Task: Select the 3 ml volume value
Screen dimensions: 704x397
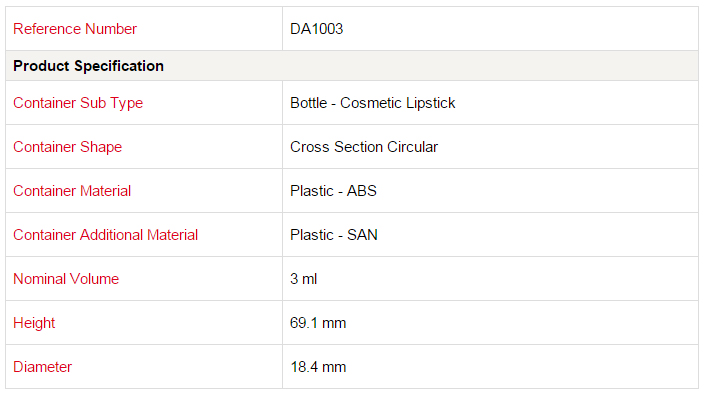Action: 304,279
